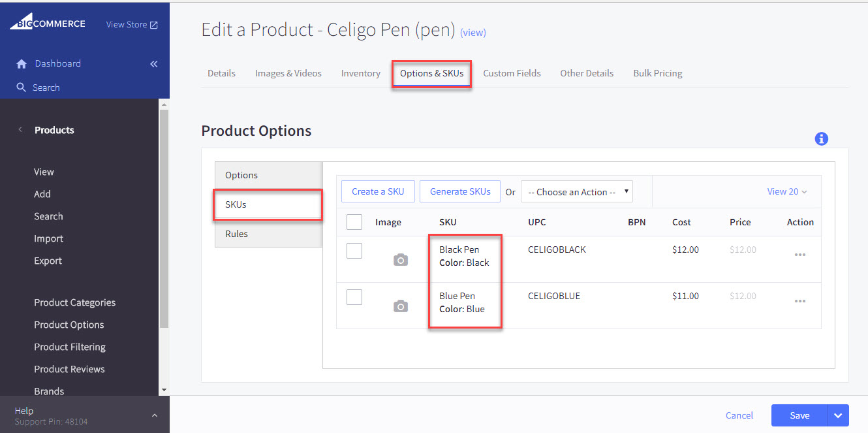Image resolution: width=868 pixels, height=433 pixels.
Task: Expand the Help support panel chevron
Action: pos(155,415)
